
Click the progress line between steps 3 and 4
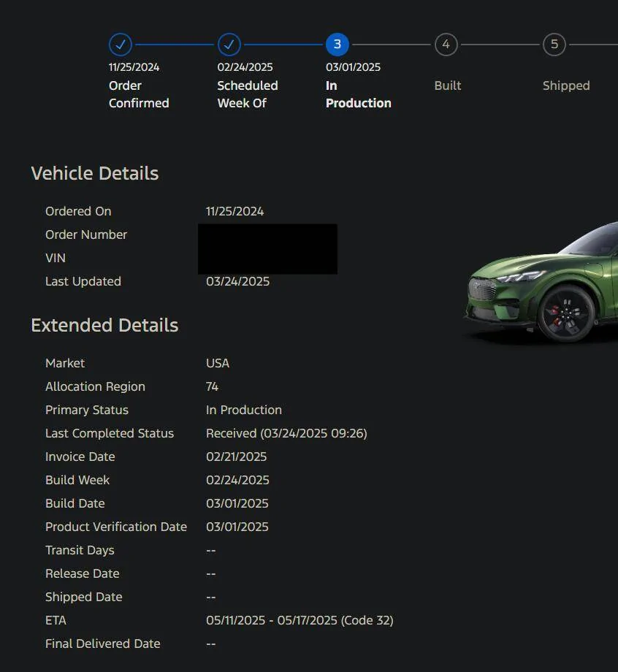point(392,45)
